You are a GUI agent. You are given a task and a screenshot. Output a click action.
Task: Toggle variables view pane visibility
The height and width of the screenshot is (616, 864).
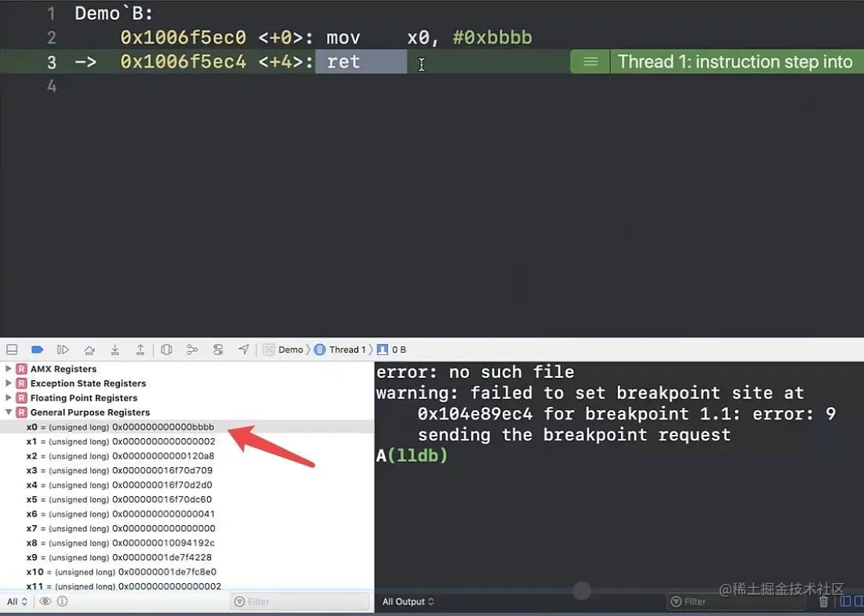point(845,602)
